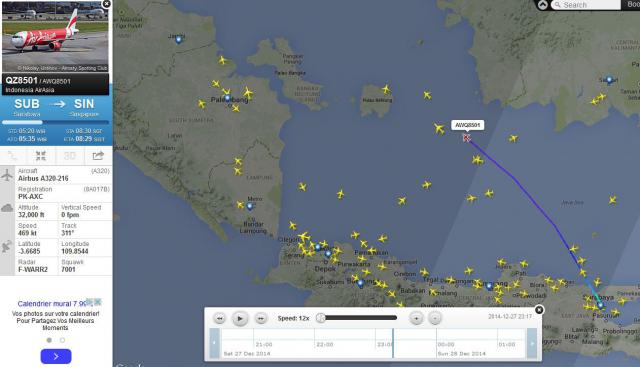Image resolution: width=640 pixels, height=367 pixels.
Task: Click the airplane icon beside Aircraft details
Action: point(7,175)
